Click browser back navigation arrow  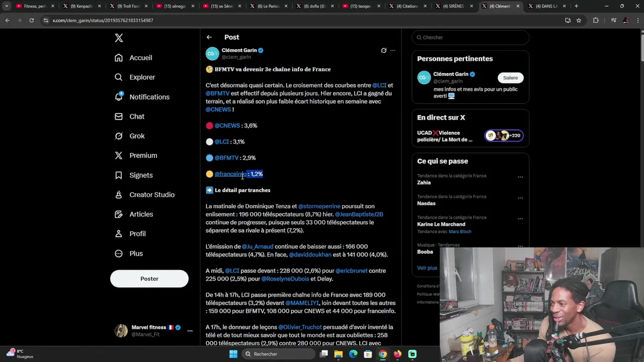(7, 20)
